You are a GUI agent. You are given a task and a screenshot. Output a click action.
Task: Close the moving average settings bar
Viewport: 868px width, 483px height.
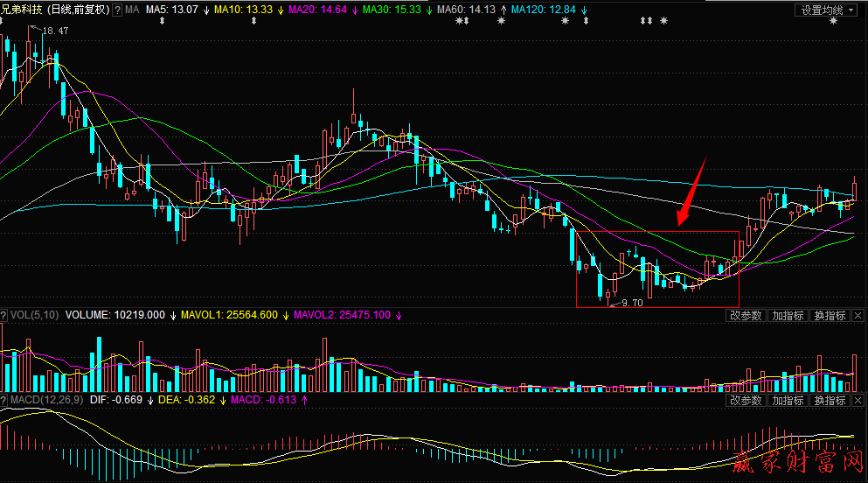[x=859, y=10]
